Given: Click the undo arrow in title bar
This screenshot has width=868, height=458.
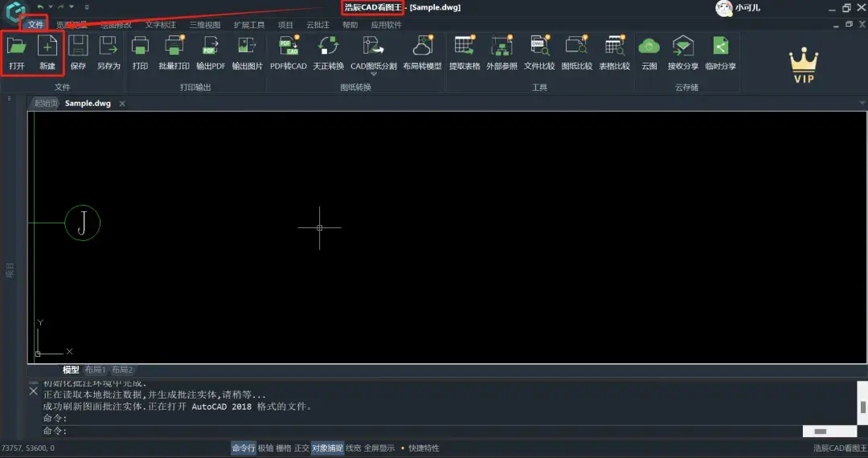Looking at the screenshot, I should [40, 6].
